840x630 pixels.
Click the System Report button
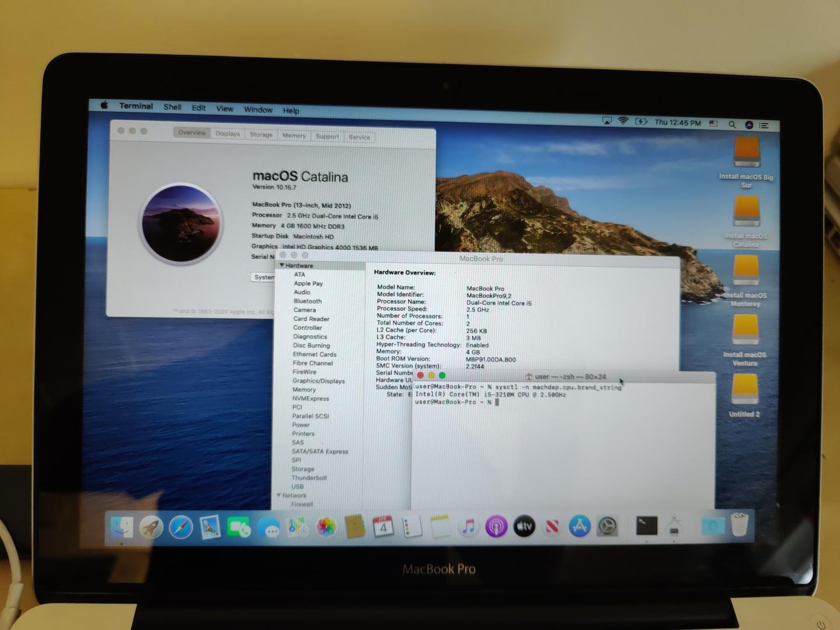pos(264,277)
